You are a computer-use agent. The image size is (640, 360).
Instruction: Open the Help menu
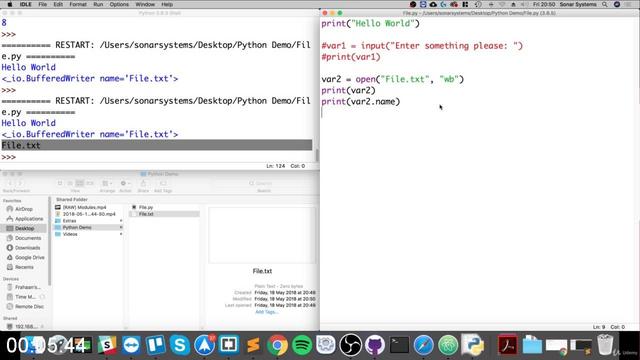167,4
